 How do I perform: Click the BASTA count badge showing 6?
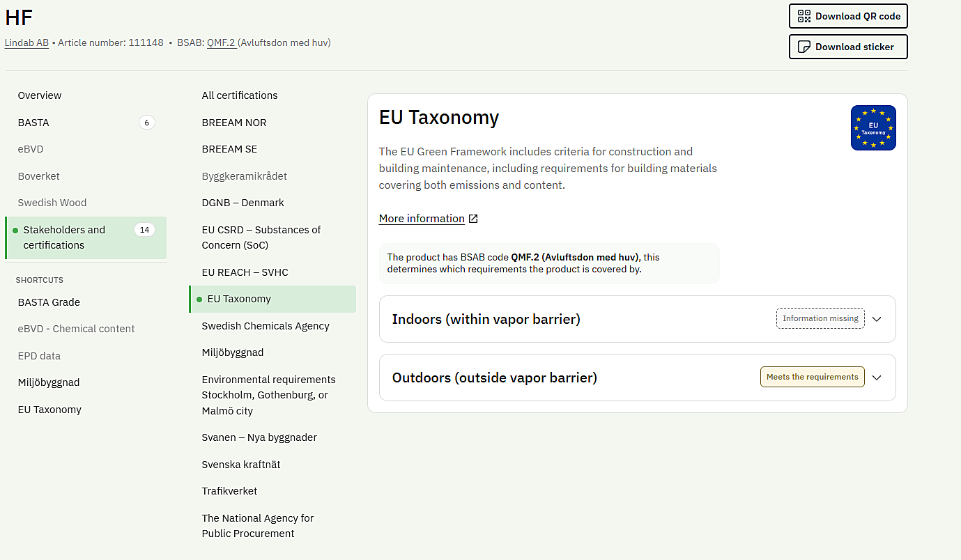pos(146,123)
